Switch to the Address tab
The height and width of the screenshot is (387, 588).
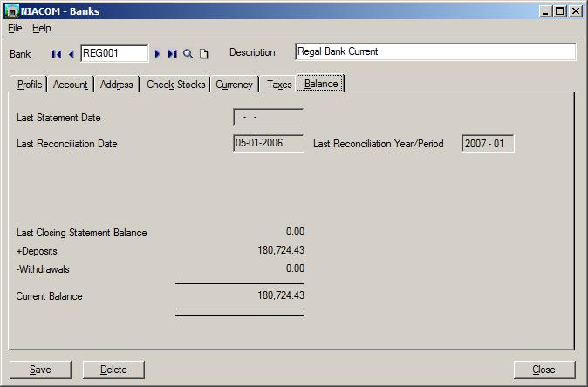117,85
